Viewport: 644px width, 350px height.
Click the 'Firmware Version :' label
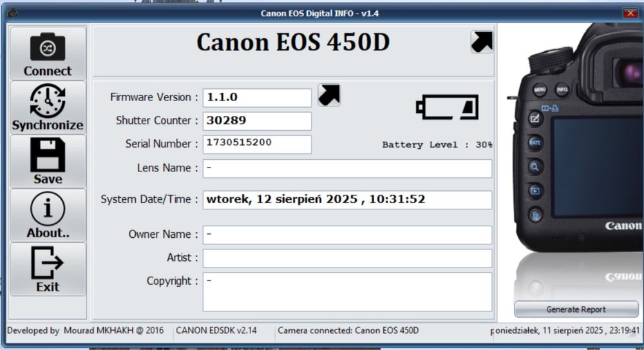coord(154,97)
